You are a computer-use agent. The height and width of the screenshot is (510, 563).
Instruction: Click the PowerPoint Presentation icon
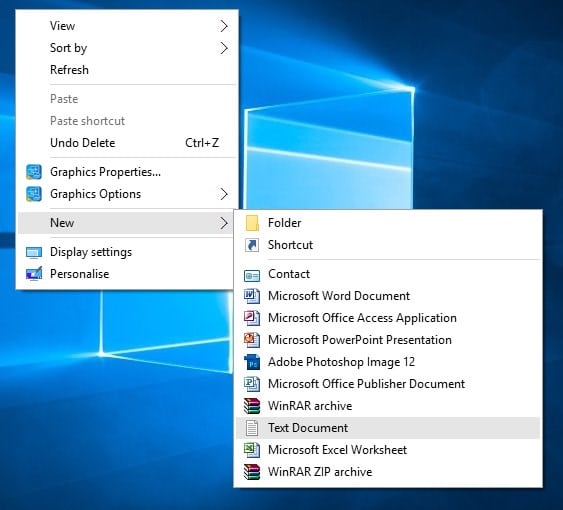coord(252,340)
